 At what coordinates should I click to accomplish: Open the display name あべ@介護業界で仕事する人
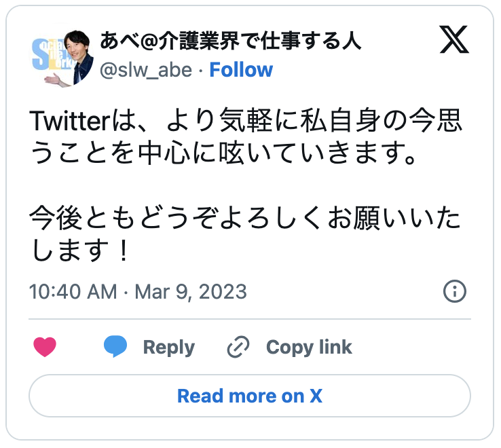(230, 41)
